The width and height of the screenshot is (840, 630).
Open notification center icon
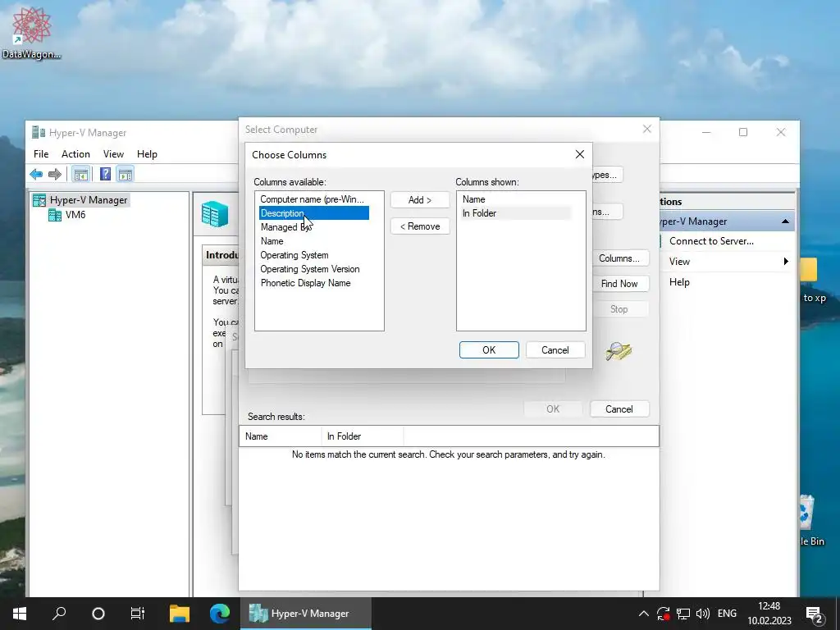pos(815,614)
